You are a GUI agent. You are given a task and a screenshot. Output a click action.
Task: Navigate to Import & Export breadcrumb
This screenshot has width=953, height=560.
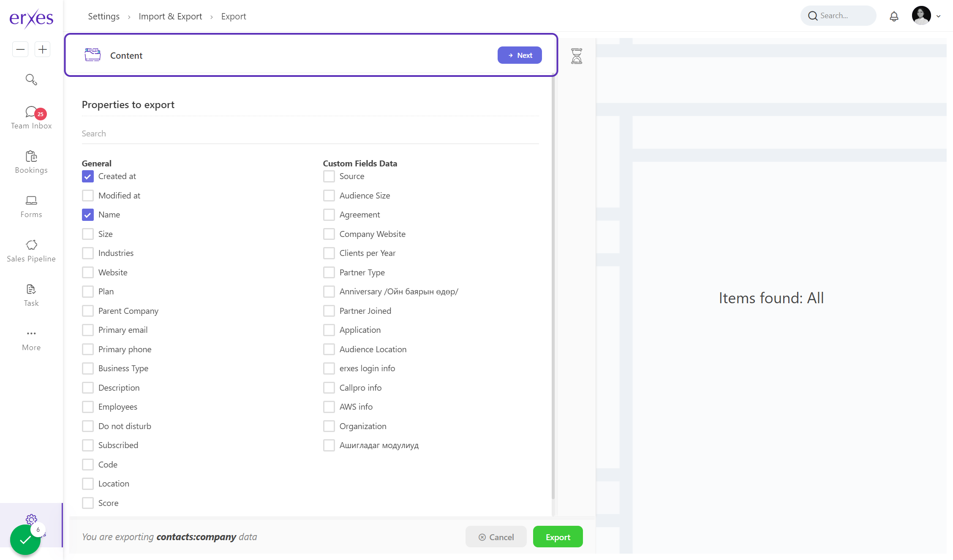pyautogui.click(x=170, y=16)
